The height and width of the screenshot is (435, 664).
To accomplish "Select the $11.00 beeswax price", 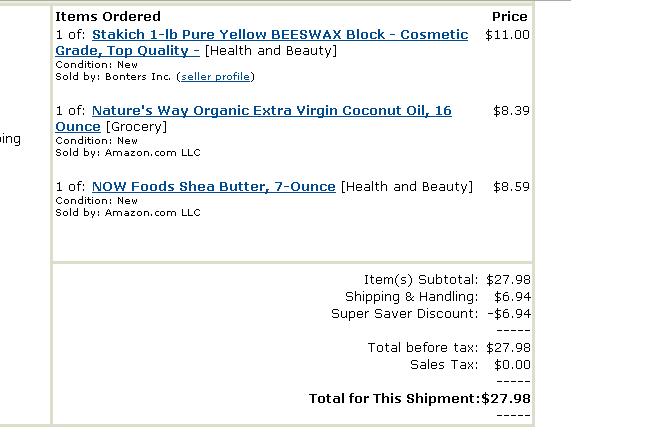I will coord(507,35).
